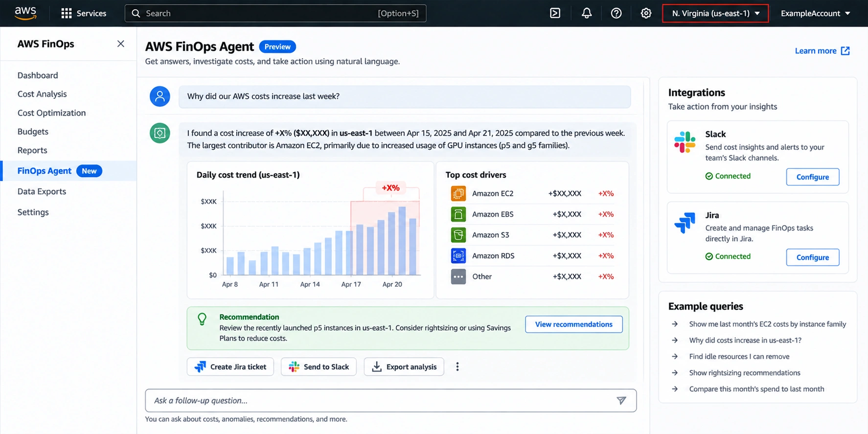Screen dimensions: 868x434
Task: Click the Jira logo in Integrations
Action: tap(685, 223)
